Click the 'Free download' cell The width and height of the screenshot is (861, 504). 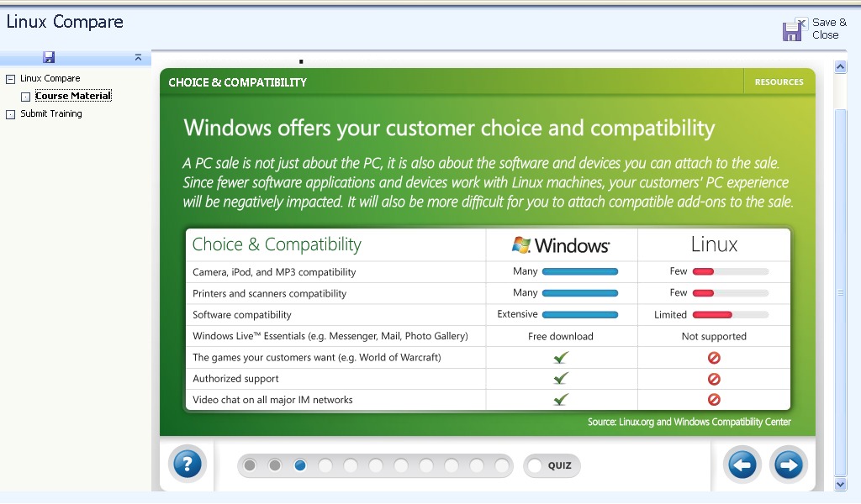(x=561, y=336)
